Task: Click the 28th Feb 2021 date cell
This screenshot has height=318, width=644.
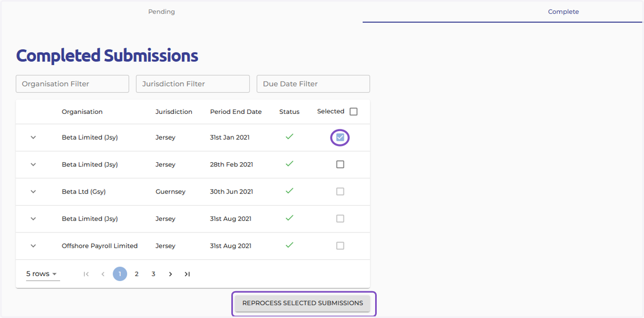Action: (231, 164)
